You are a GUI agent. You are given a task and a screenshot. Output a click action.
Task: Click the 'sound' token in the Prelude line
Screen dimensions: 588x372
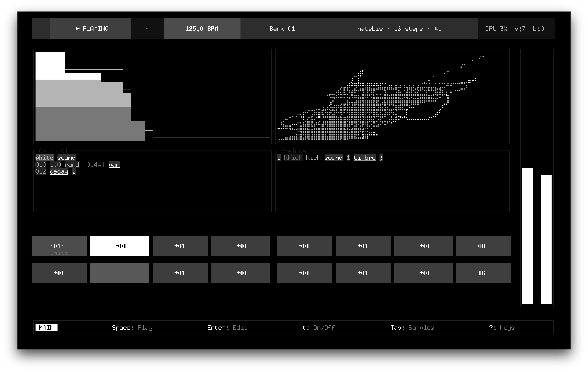[x=334, y=158]
